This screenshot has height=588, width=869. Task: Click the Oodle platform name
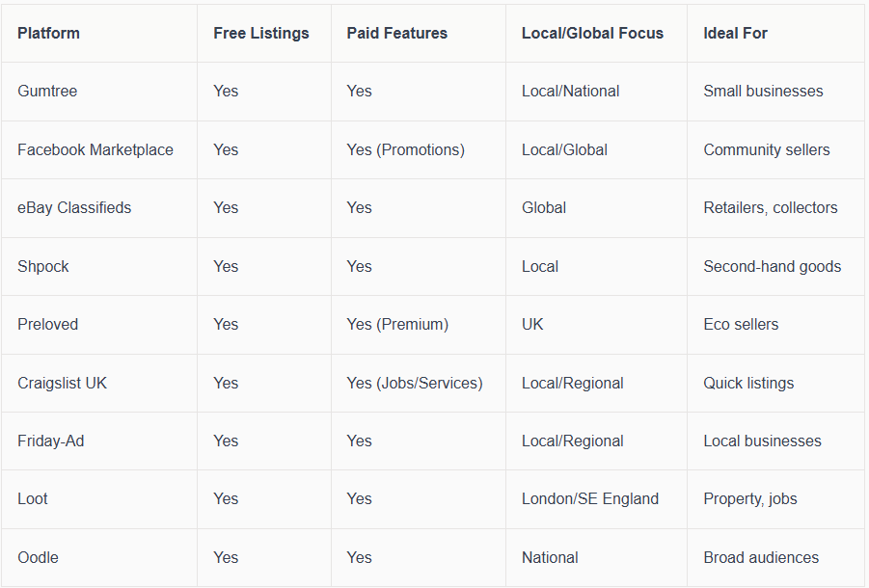click(38, 557)
